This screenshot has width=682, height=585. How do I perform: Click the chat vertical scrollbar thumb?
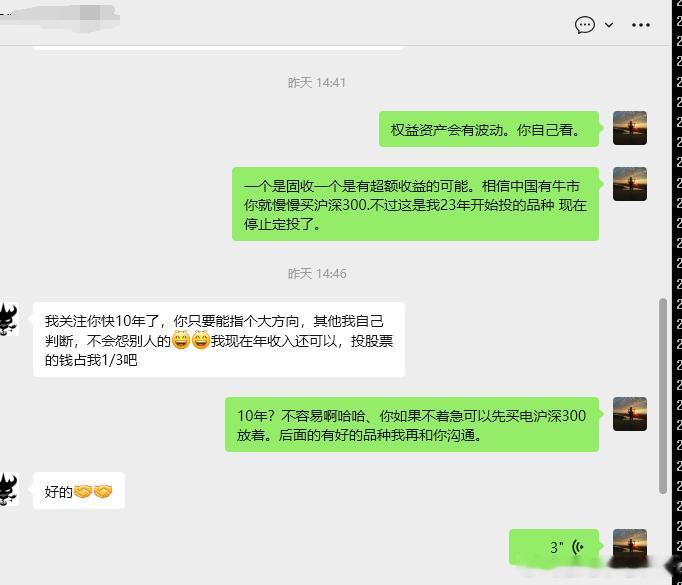pyautogui.click(x=663, y=396)
